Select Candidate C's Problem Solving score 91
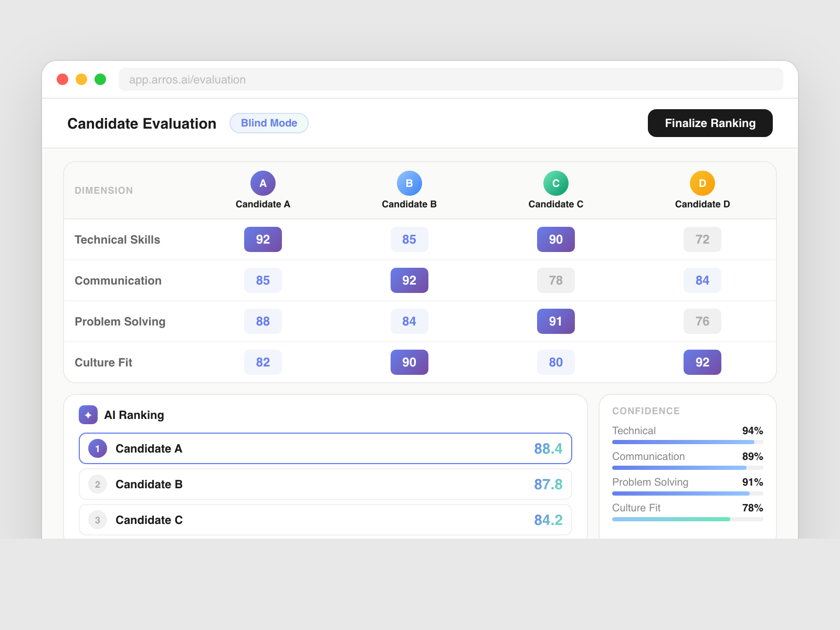The image size is (840, 630). (556, 321)
